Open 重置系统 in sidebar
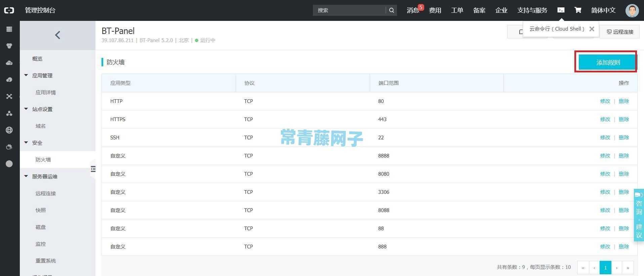The image size is (644, 276). pos(46,261)
